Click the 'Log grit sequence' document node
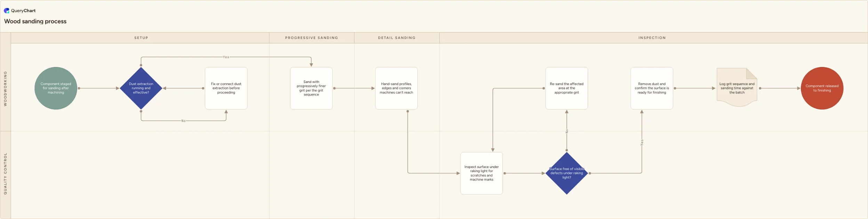 pos(737,87)
